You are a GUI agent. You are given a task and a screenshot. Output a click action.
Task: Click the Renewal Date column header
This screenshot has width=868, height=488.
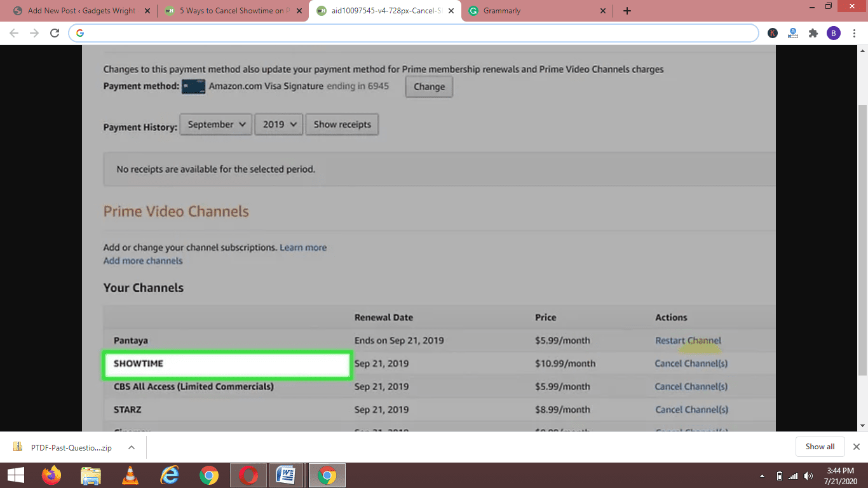[x=384, y=317]
